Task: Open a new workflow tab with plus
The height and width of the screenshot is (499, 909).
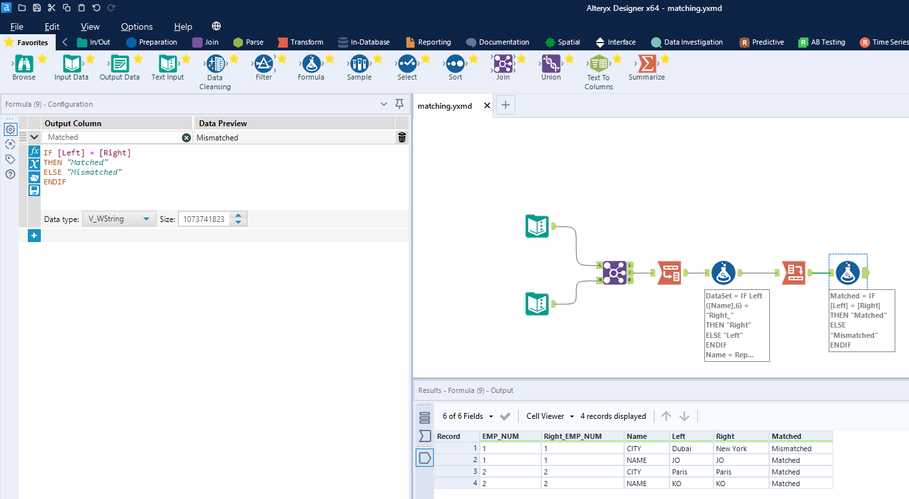Action: click(506, 105)
